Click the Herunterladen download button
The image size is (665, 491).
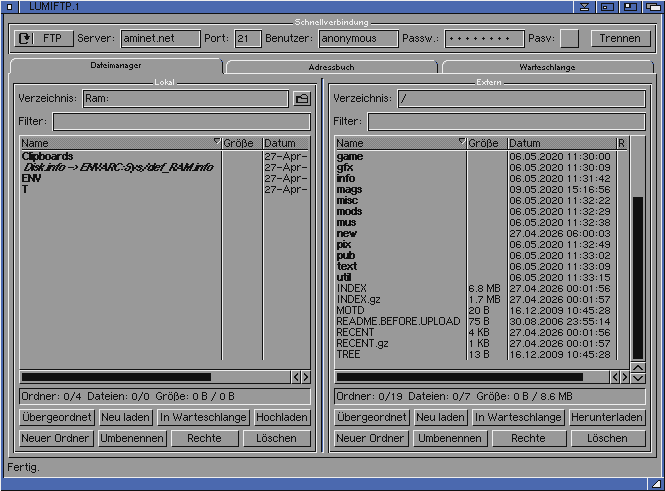tap(607, 417)
